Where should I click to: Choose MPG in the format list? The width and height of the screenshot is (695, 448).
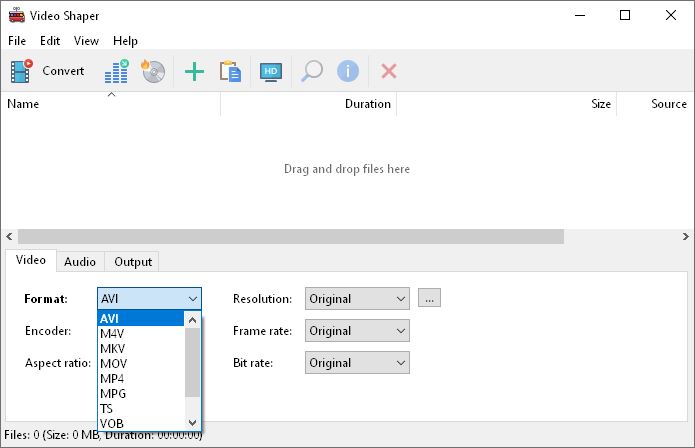pos(141,394)
